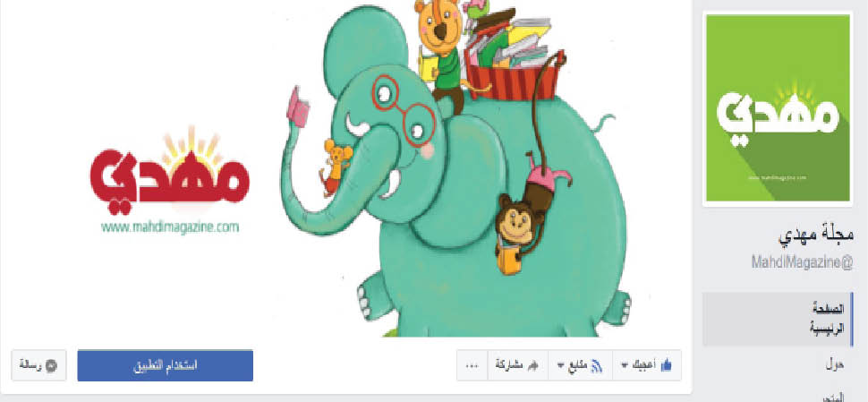Image resolution: width=868 pixels, height=402 pixels.
Task: Click the @MahdiMagazine username
Action: pyautogui.click(x=802, y=262)
